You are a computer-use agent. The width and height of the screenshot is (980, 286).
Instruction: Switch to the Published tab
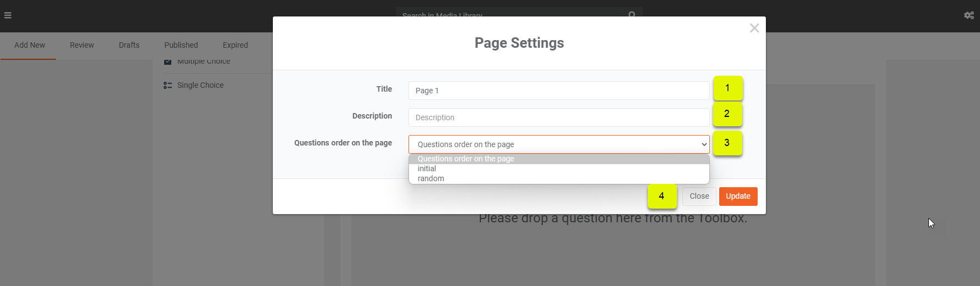coord(181,45)
